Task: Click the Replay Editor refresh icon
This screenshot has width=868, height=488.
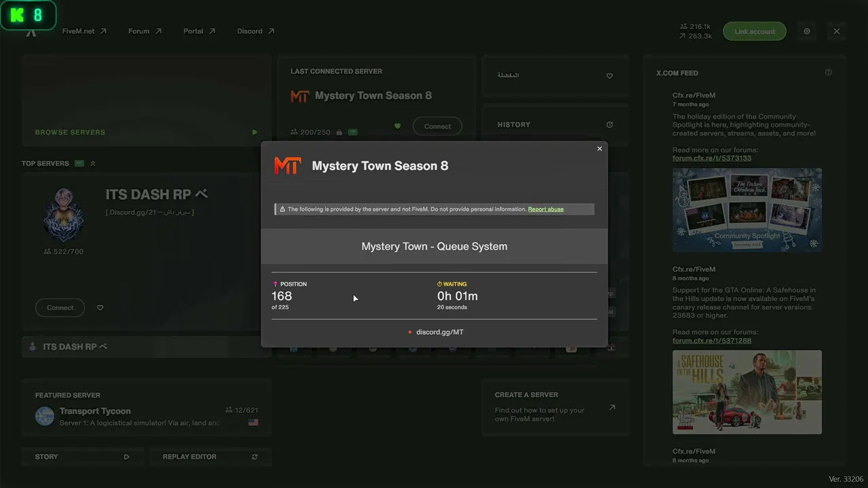Action: pos(255,457)
